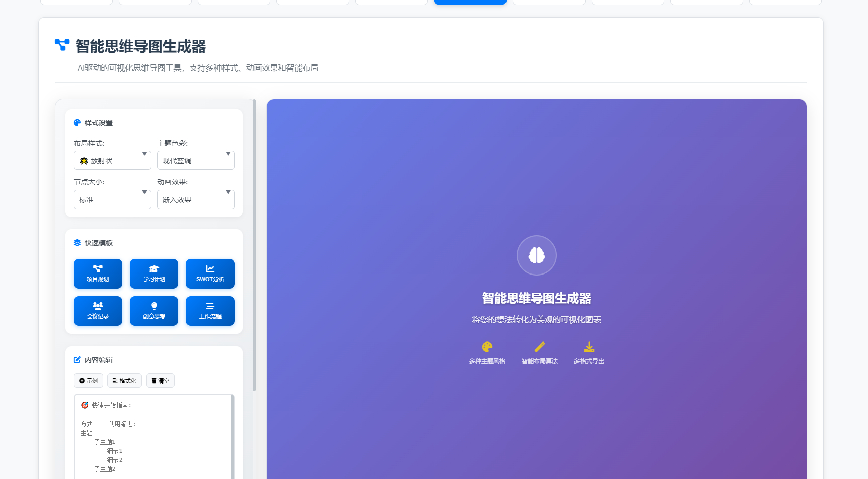Open the 节点大小 dropdown showing 标准
The height and width of the screenshot is (479, 868).
pyautogui.click(x=112, y=199)
